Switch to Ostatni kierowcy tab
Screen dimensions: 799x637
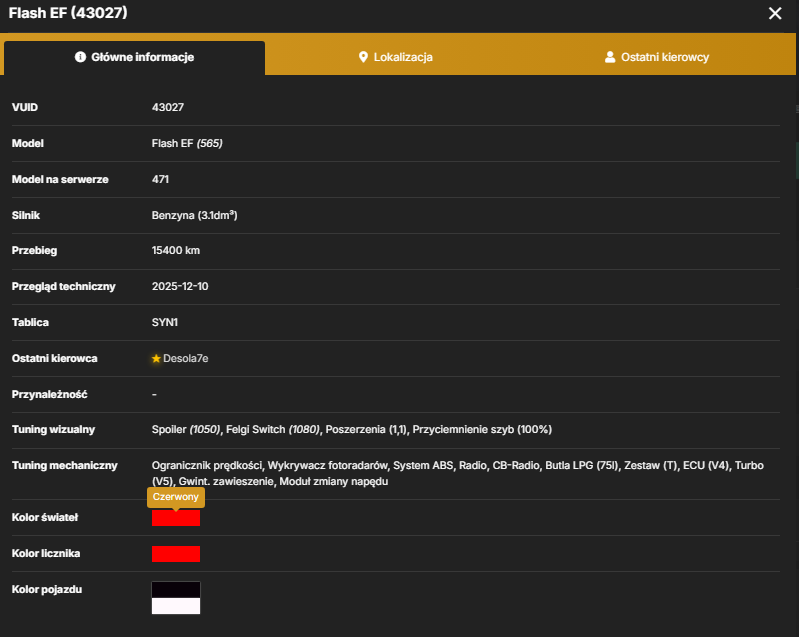point(657,57)
